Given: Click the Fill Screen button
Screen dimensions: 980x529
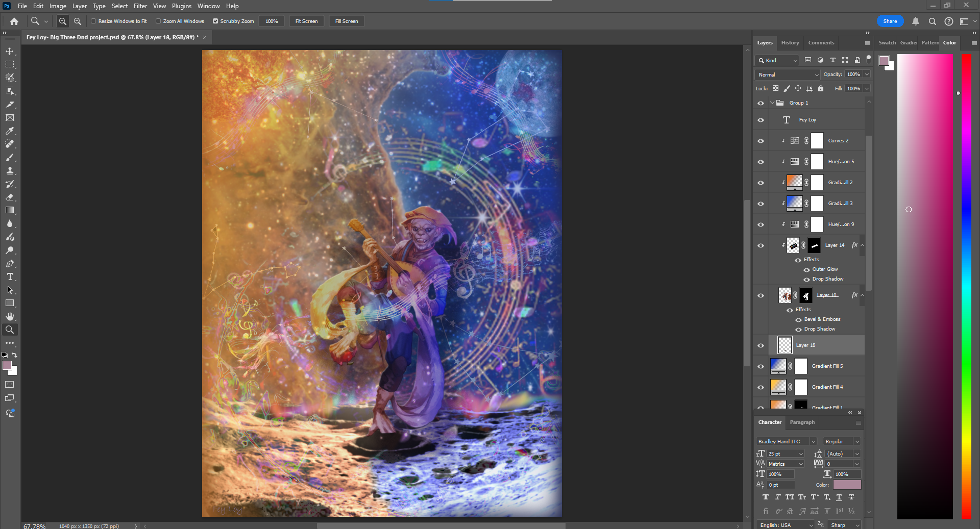Looking at the screenshot, I should tap(347, 21).
